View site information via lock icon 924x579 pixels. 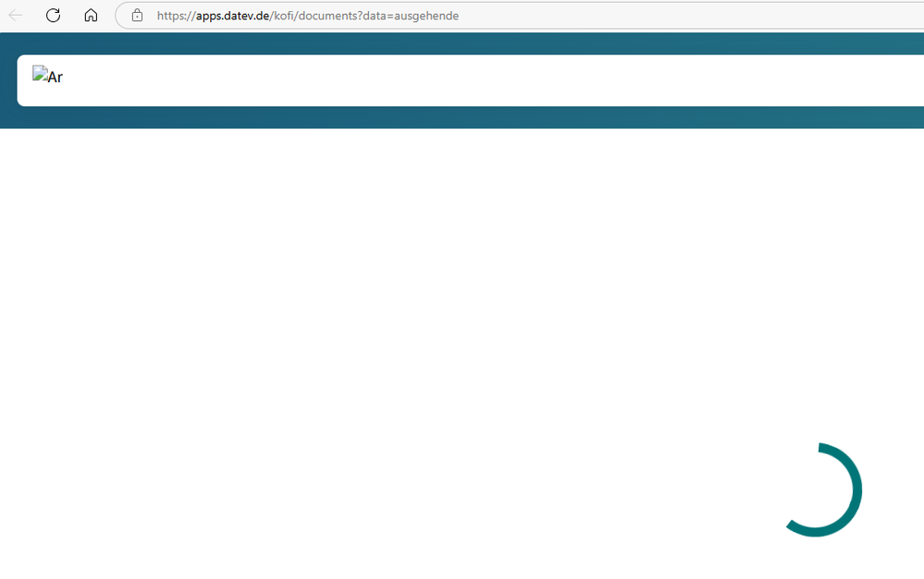137,16
